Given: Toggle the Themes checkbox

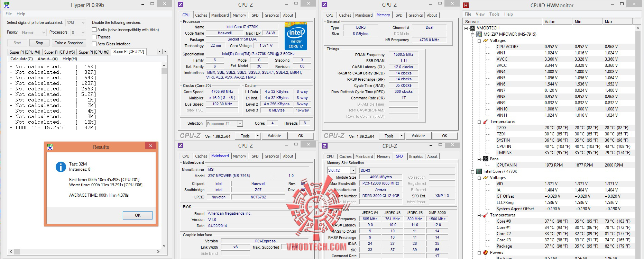Looking at the screenshot, I should (x=94, y=37).
